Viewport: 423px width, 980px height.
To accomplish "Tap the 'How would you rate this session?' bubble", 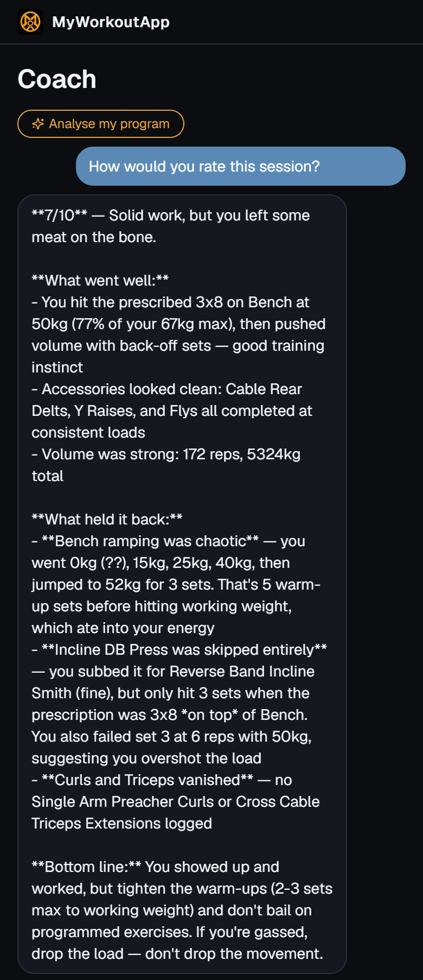I will (241, 166).
